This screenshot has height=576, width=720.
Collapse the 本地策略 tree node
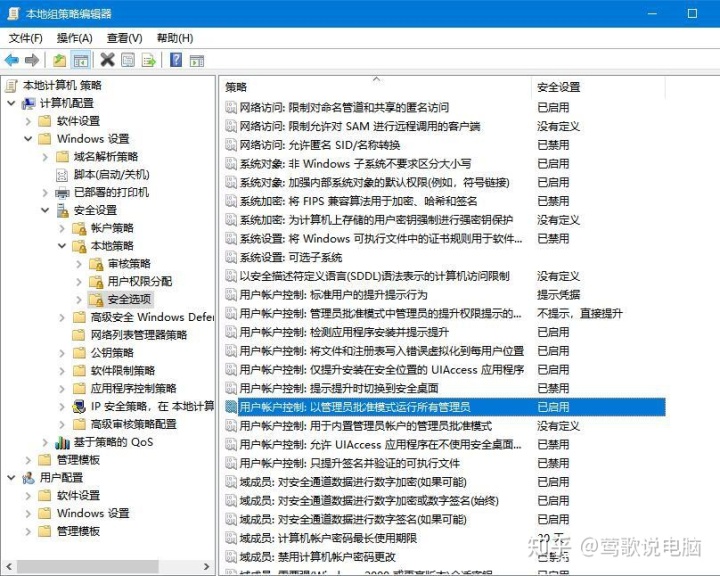click(x=62, y=246)
